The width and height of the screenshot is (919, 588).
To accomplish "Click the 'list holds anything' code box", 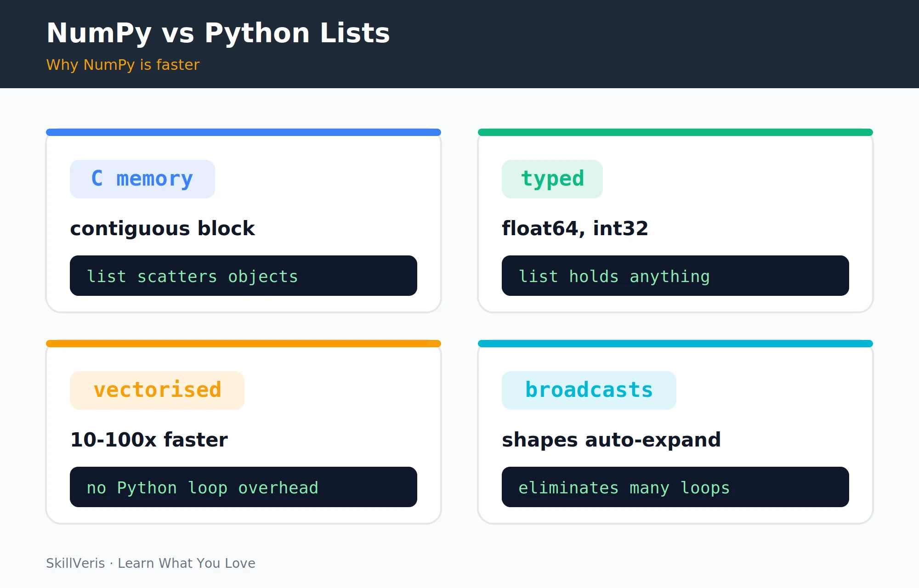I will [x=675, y=276].
